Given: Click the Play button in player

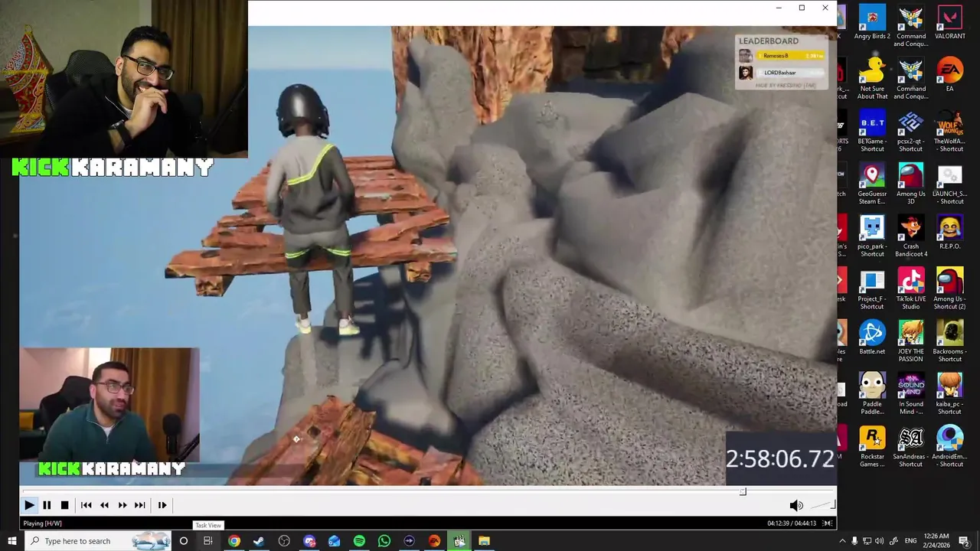Looking at the screenshot, I should coord(29,505).
